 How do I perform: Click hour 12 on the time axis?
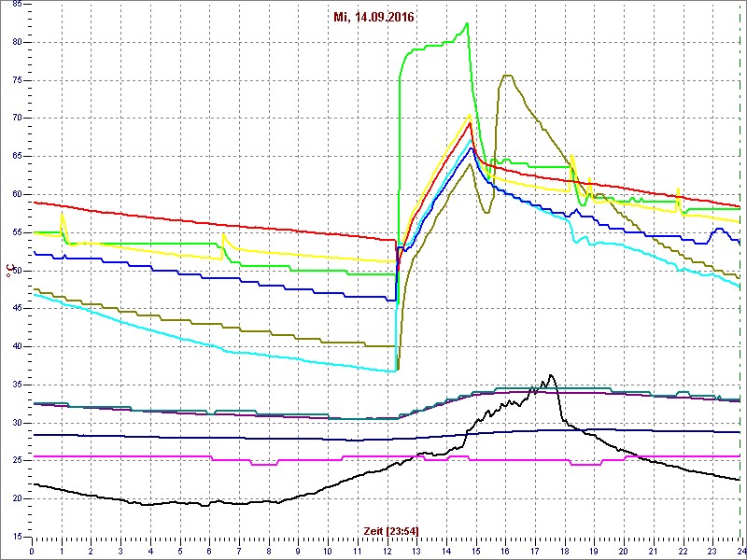click(x=387, y=551)
